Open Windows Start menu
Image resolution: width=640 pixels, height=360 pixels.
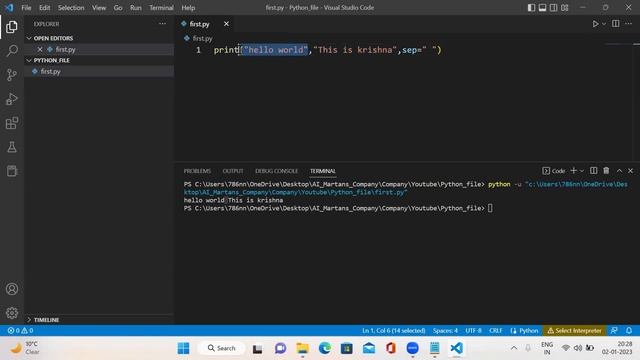tap(184, 348)
